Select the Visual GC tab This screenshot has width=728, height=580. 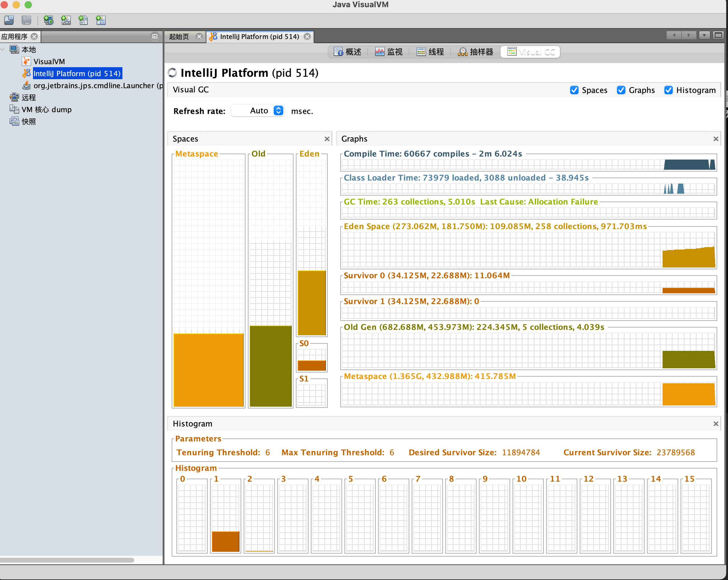tap(530, 52)
